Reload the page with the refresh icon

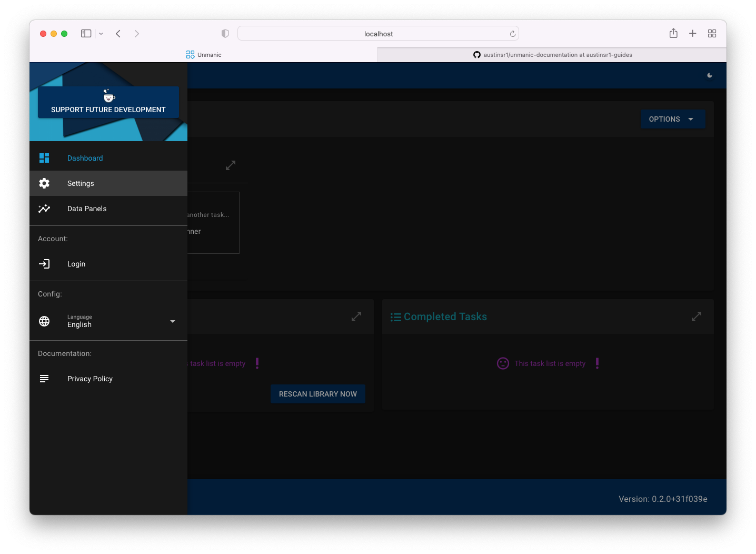point(512,34)
